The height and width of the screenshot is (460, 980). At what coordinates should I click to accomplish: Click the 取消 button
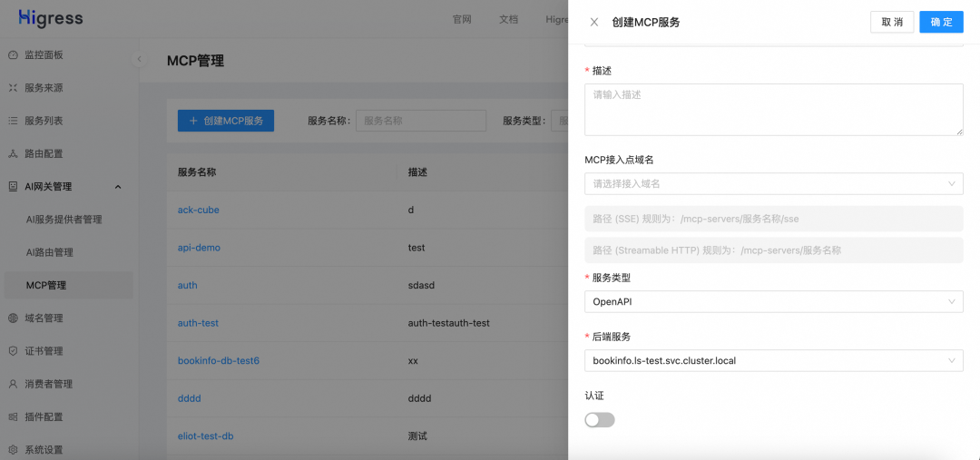point(892,22)
